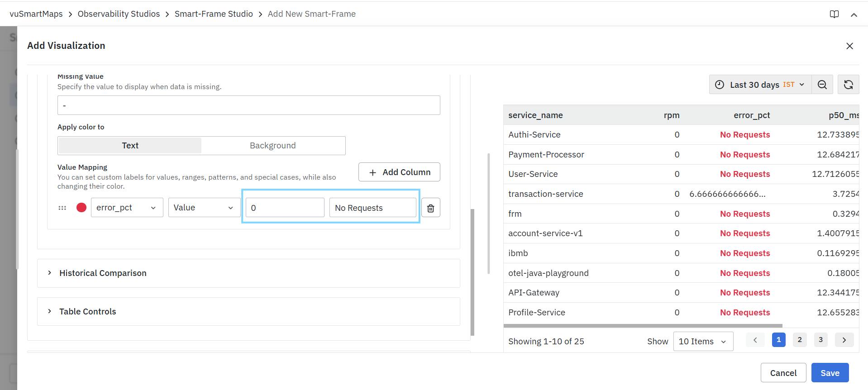Click the Showing 1-10 of 25 text

[x=546, y=342]
